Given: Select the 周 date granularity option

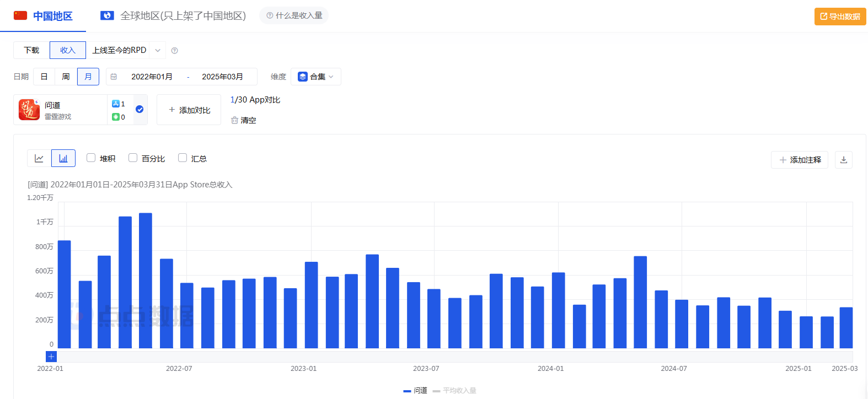Looking at the screenshot, I should pos(66,77).
